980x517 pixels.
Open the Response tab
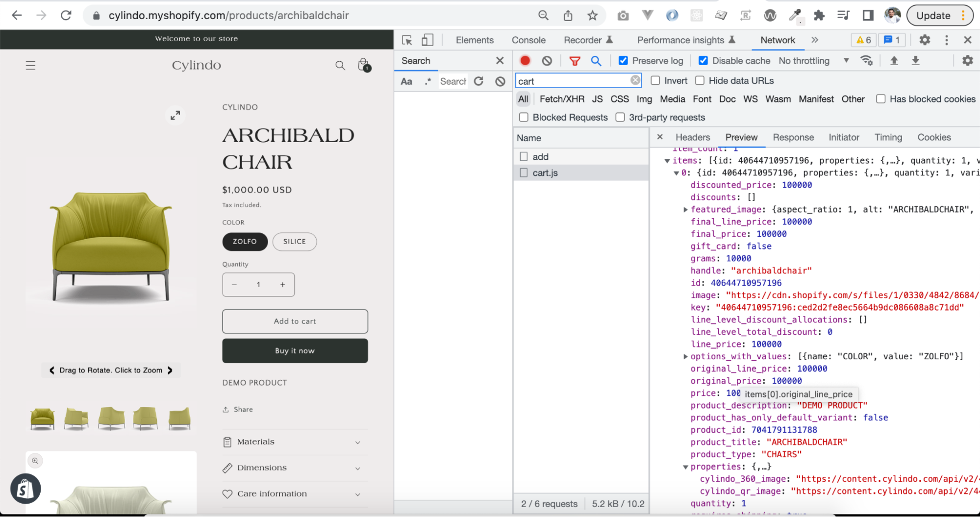point(793,138)
